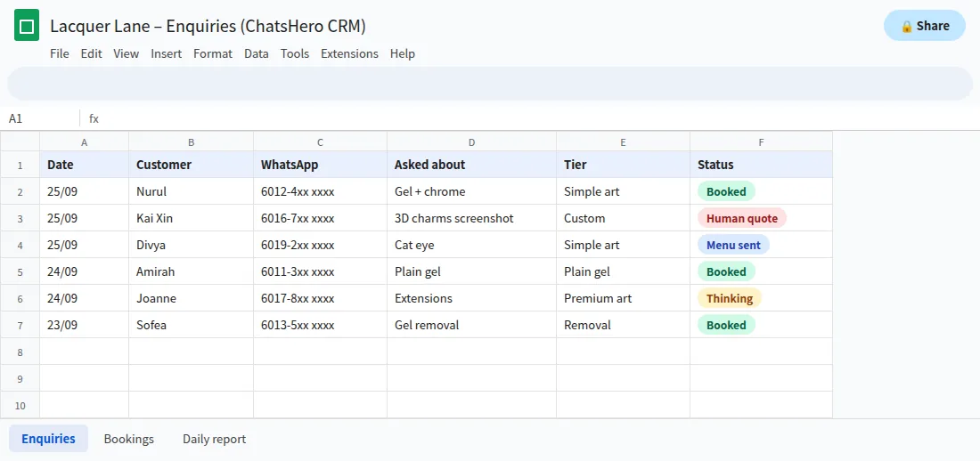Click the Divya customer cell
Image resolution: width=980 pixels, height=461 pixels.
(192, 245)
